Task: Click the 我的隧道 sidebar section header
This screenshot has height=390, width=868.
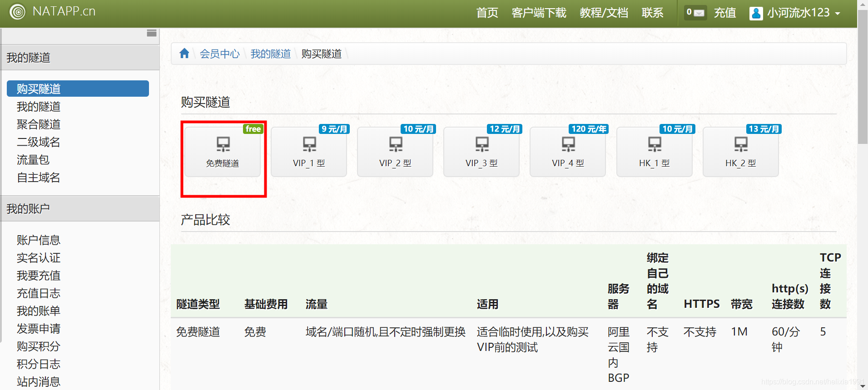Action: (80, 58)
